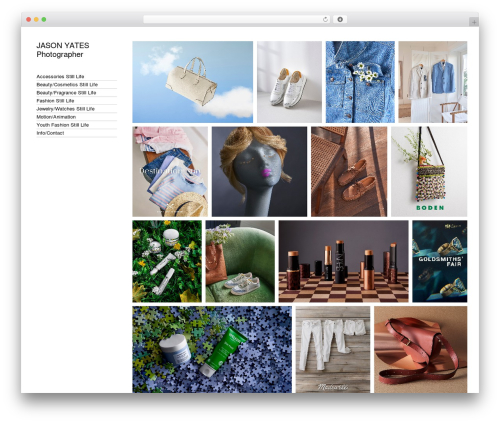
Task: Open the red leather saddle bag photo
Action: (x=421, y=349)
